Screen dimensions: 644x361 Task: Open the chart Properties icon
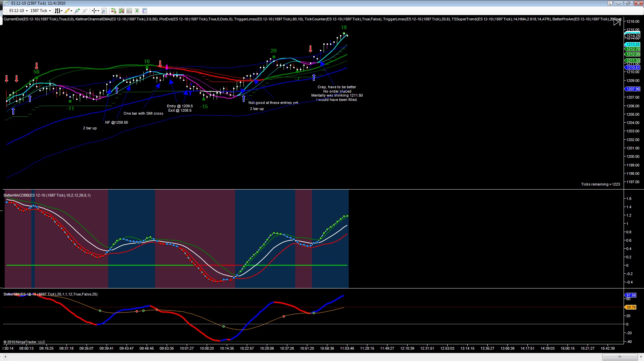click(145, 11)
